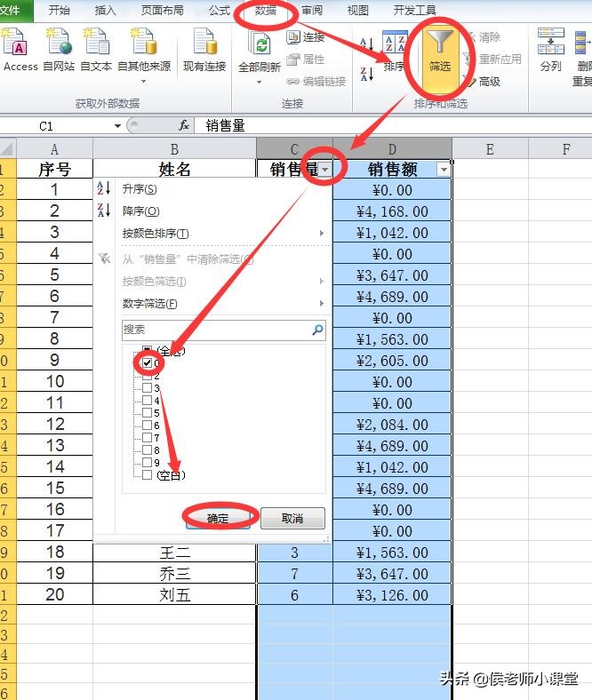Screen dimensions: 592x700
Task: Click Clear filter (清除) in ribbon
Action: [x=484, y=37]
